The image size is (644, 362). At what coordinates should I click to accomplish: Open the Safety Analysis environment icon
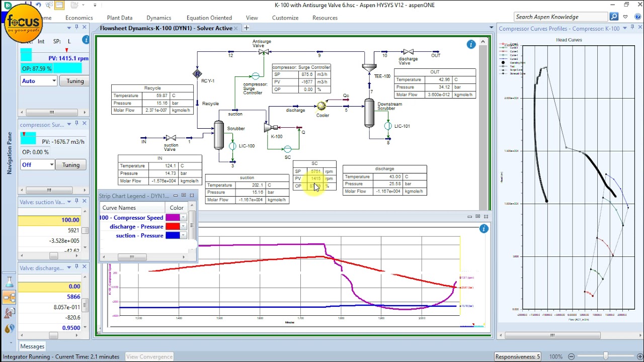coord(9,313)
